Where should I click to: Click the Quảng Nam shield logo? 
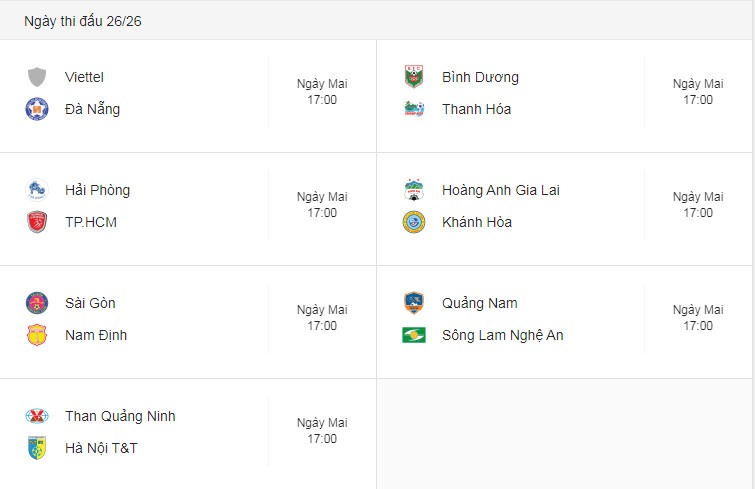point(414,303)
